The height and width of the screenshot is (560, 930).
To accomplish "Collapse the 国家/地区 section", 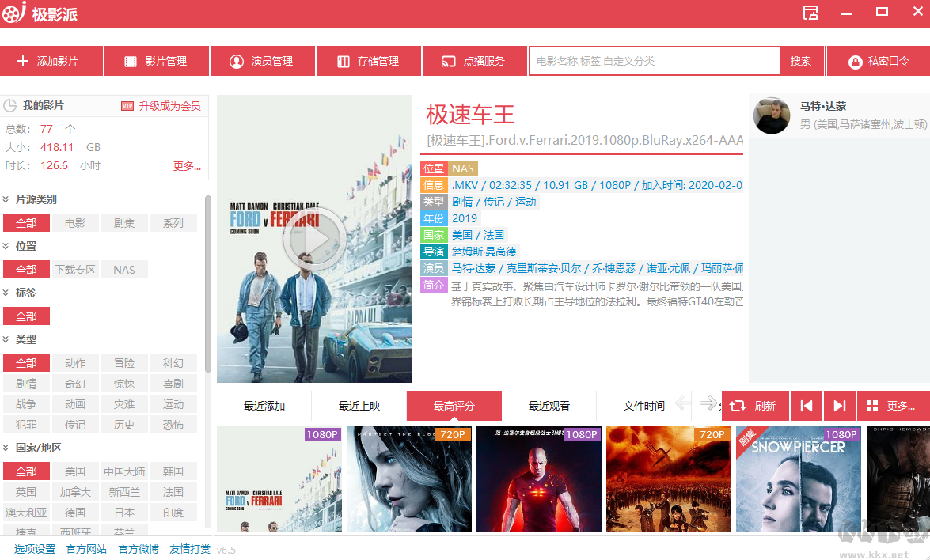I will coord(6,448).
